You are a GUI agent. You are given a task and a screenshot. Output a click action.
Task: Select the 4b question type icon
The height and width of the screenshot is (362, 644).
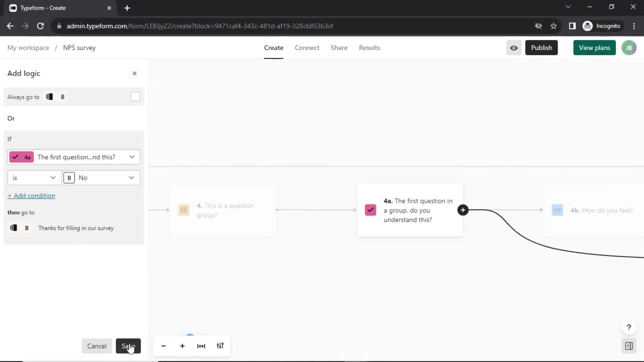point(557,210)
